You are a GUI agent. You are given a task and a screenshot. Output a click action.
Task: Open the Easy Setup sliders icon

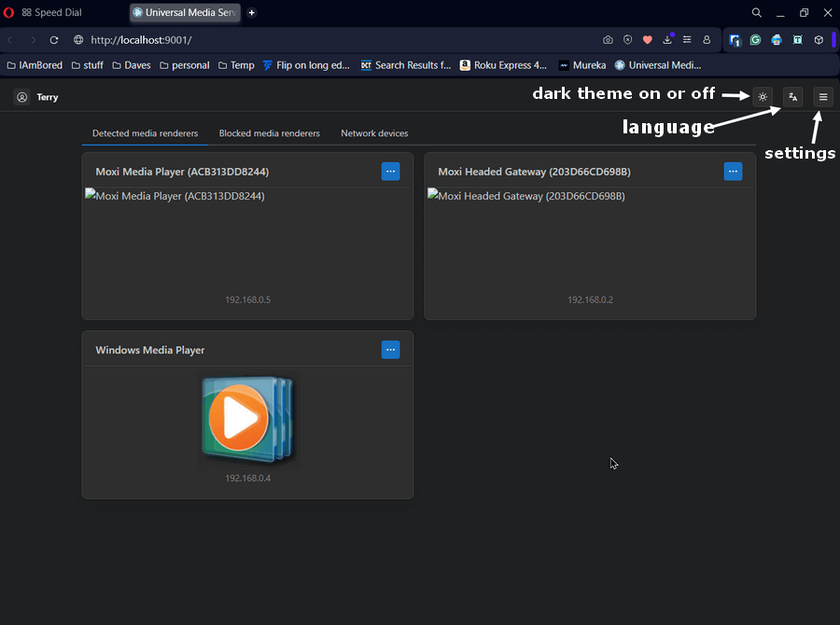687,39
